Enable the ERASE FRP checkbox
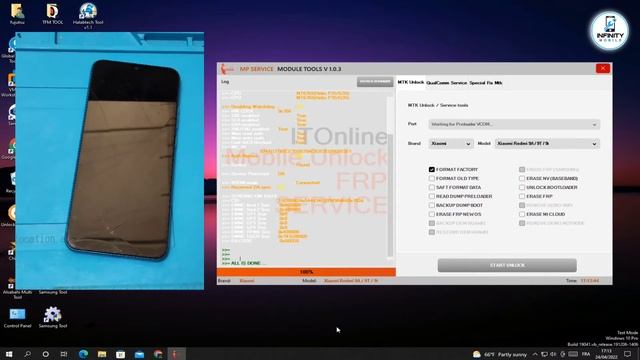This screenshot has height=360, width=640. pos(522,196)
